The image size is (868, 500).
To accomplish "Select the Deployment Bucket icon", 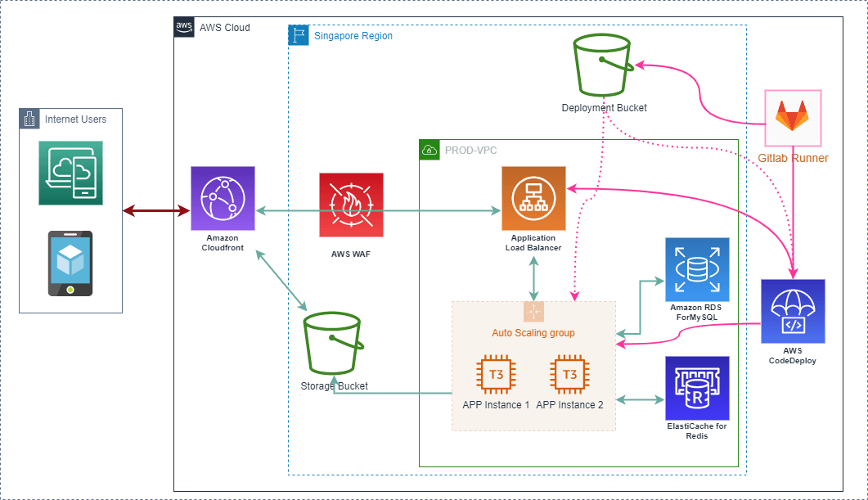I will (x=604, y=65).
